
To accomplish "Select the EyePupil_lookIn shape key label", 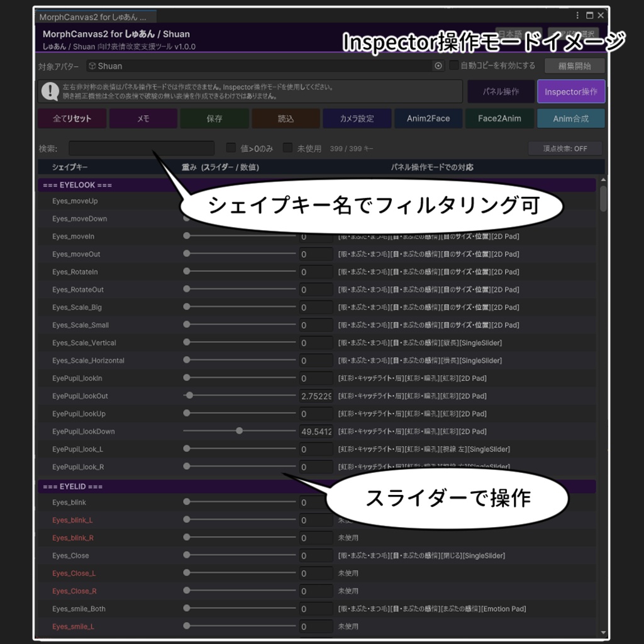I will point(77,378).
